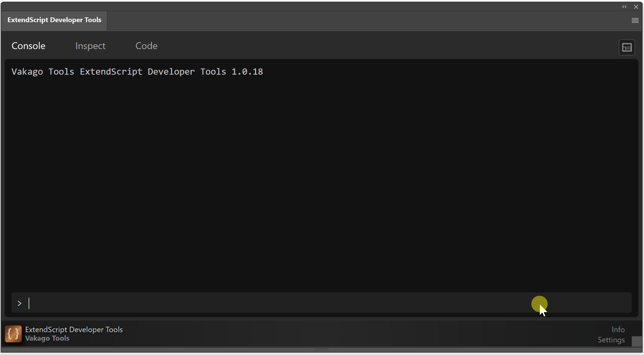Click the console prompt arrow
Viewport: 644px width, 355px height.
click(x=19, y=303)
